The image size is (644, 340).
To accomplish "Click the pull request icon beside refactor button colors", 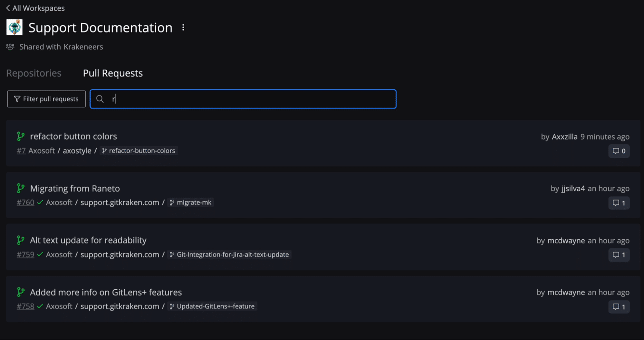I will [x=21, y=136].
